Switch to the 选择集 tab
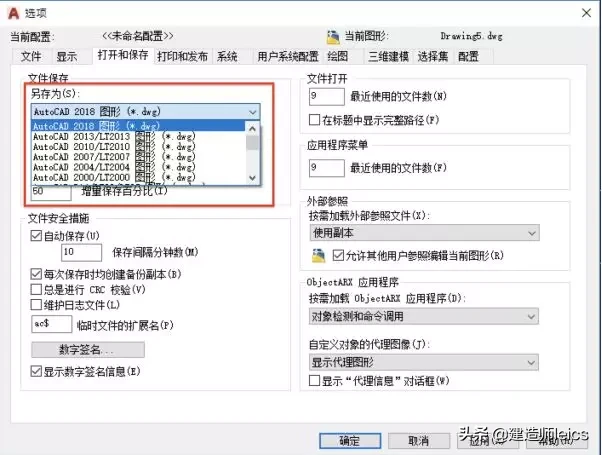The image size is (602, 455). pyautogui.click(x=433, y=57)
